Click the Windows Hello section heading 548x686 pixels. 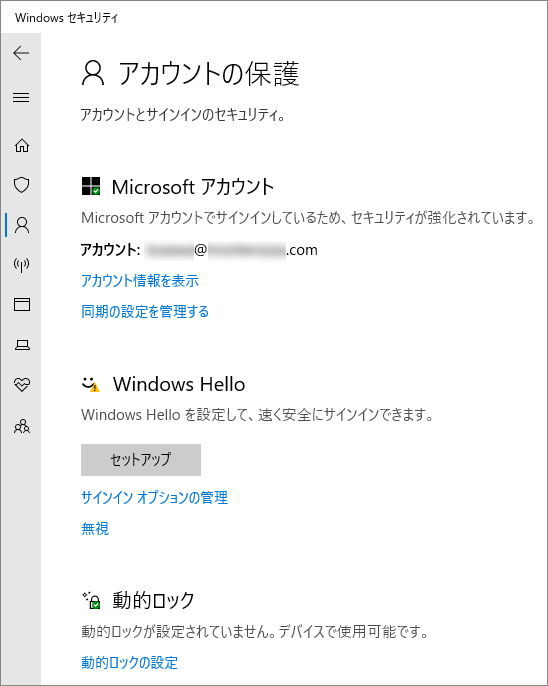pyautogui.click(x=179, y=384)
